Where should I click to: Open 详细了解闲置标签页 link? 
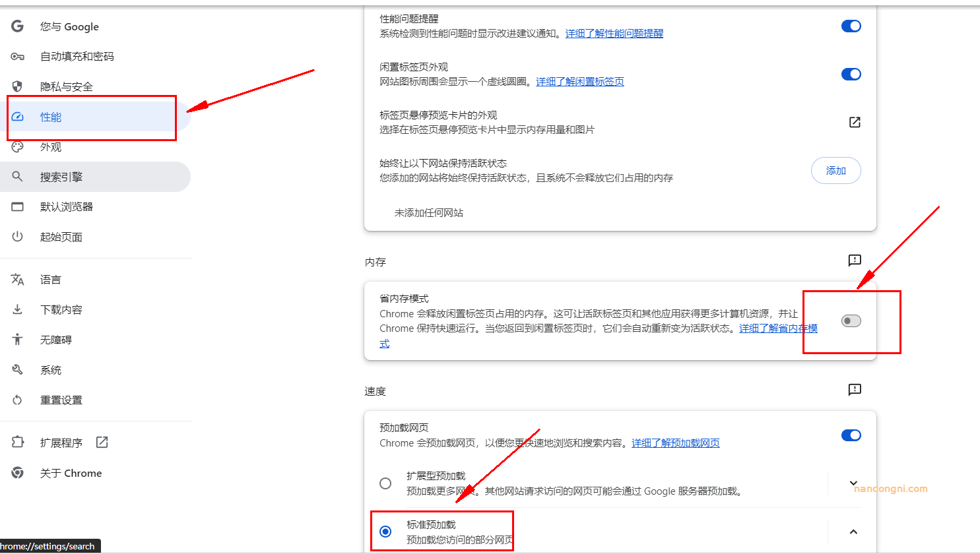[x=580, y=82]
